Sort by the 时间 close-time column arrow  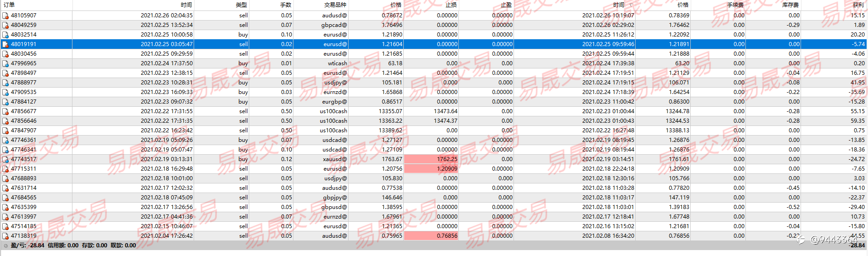631,5
